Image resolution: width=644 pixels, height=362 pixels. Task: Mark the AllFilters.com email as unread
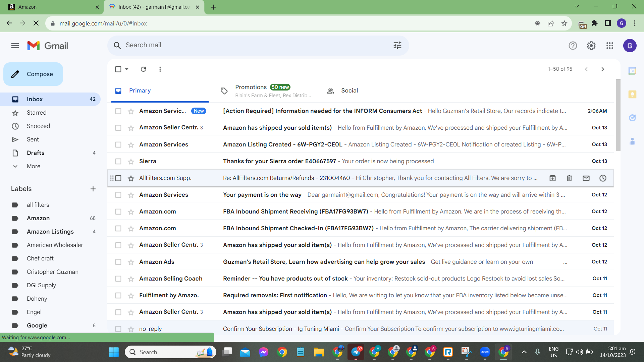[586, 178]
